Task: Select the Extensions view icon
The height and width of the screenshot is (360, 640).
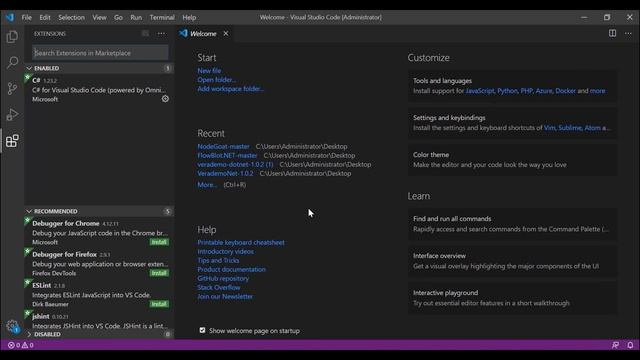Action: [12, 141]
